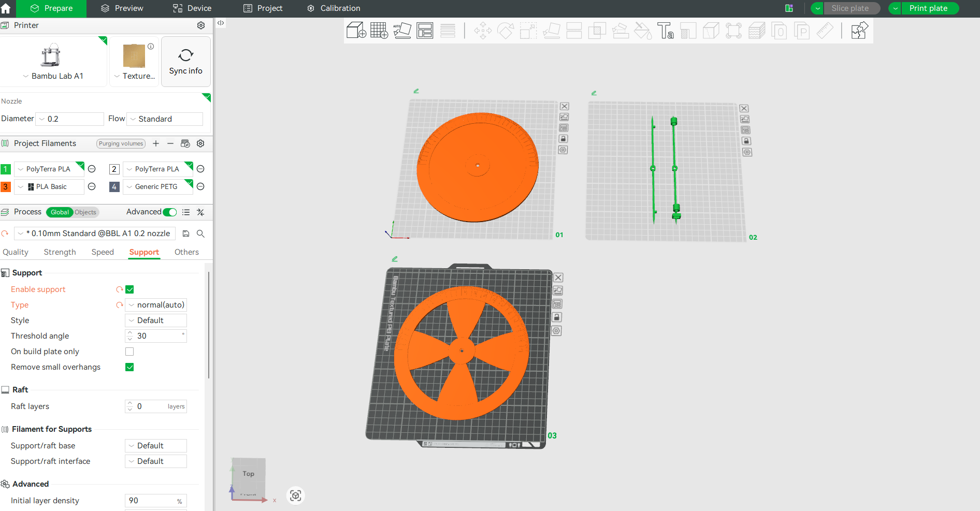Toggle lock on plate 01
The height and width of the screenshot is (511, 980).
click(x=564, y=139)
